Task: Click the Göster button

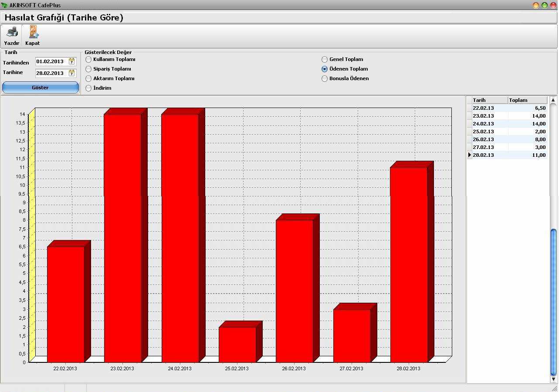Action: (41, 88)
